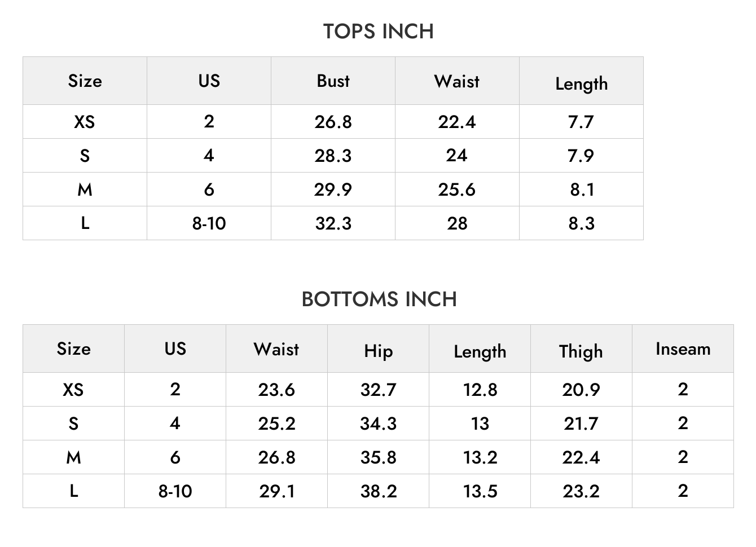The height and width of the screenshot is (547, 756).
Task: Click the 26.8 bust value for XS
Action: click(333, 122)
